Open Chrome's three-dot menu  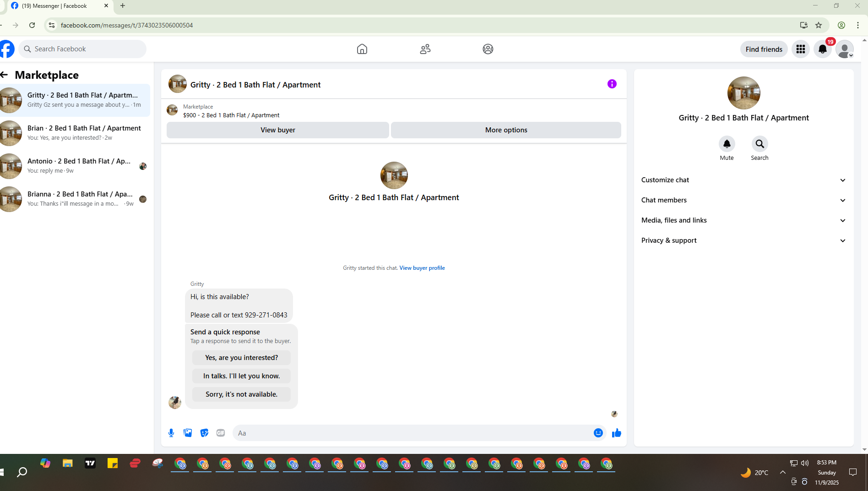858,25
